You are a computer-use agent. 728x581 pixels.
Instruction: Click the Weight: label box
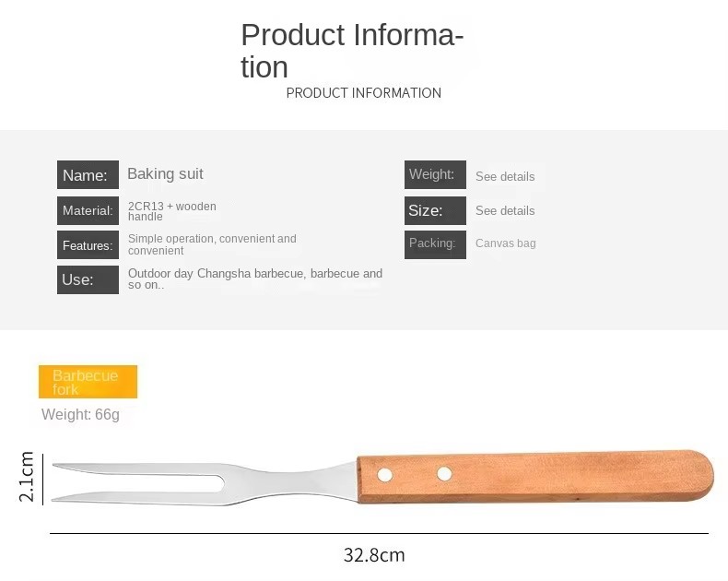[435, 175]
